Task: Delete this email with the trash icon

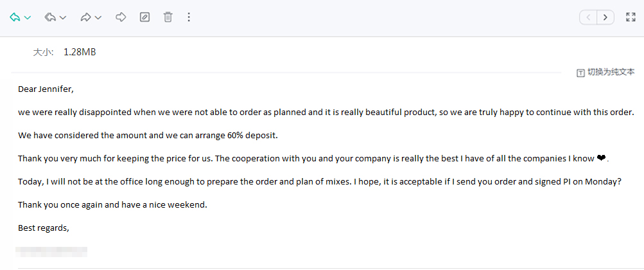Action: click(168, 17)
